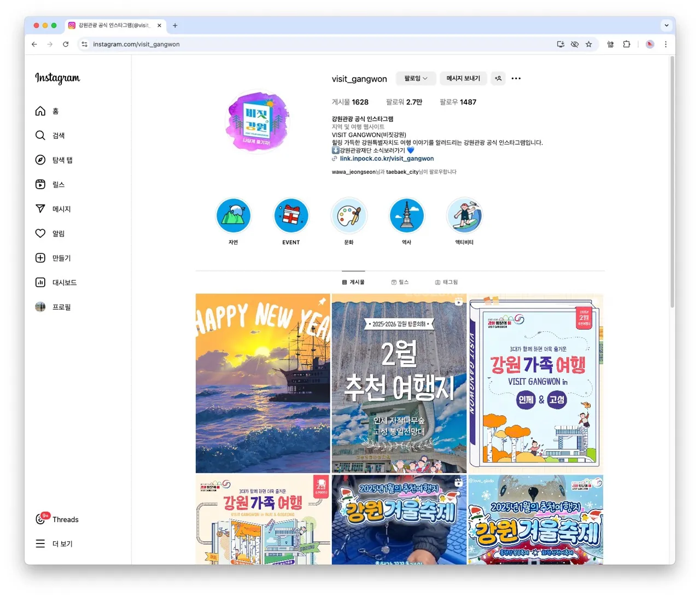Open the followers (팔로워 2.7만) list
Image resolution: width=700 pixels, height=597 pixels.
coord(404,102)
